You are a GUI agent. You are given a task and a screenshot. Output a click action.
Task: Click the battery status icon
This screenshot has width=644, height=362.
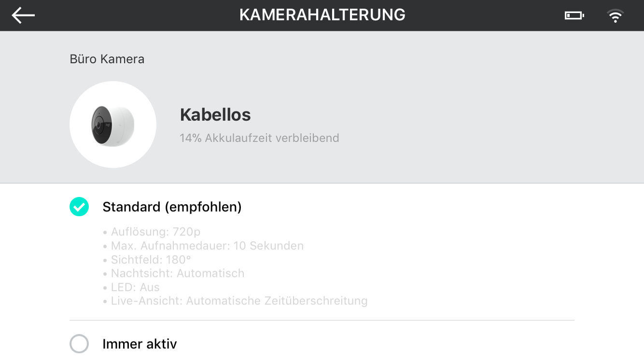(574, 15)
